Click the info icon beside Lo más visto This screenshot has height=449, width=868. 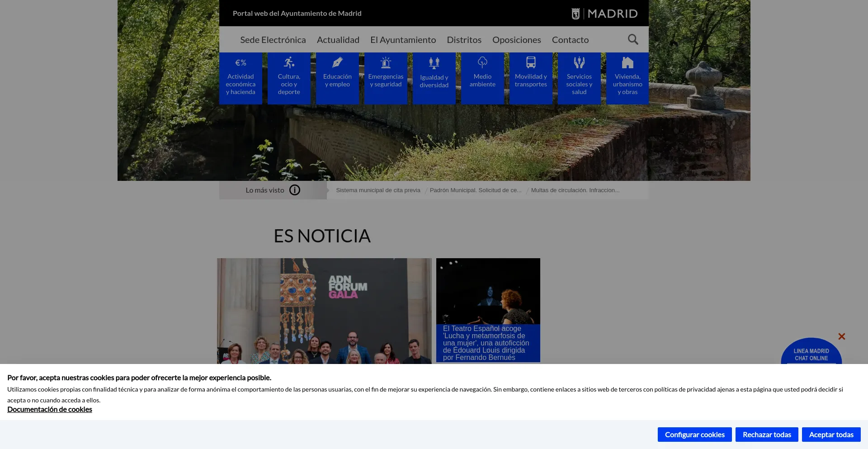[x=295, y=190]
